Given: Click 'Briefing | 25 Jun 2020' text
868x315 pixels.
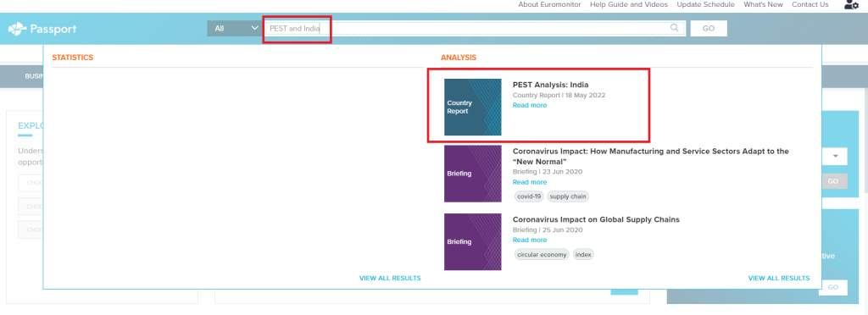Looking at the screenshot, I should tap(548, 229).
